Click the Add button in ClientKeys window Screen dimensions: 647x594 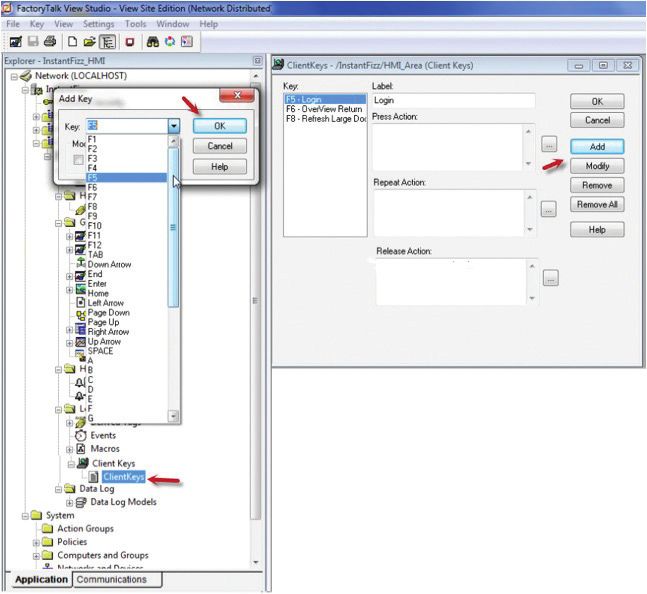point(597,146)
